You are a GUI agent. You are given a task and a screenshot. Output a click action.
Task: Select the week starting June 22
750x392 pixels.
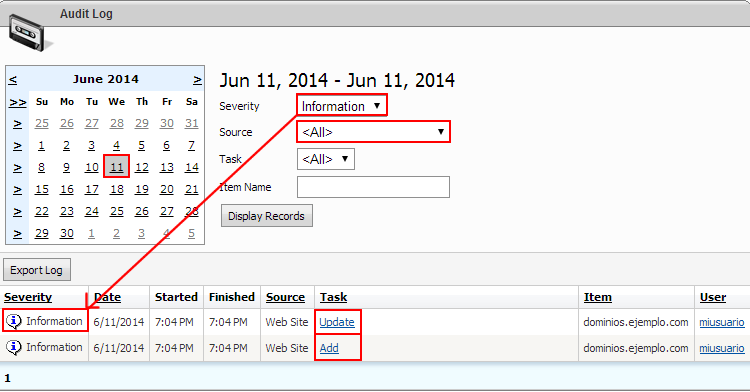(x=18, y=212)
